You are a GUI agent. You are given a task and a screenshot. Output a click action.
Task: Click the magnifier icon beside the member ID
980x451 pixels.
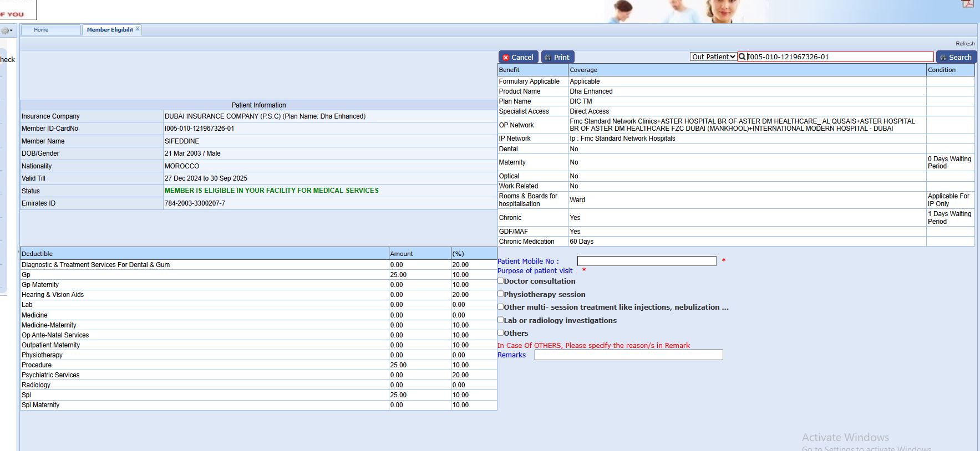pyautogui.click(x=742, y=57)
